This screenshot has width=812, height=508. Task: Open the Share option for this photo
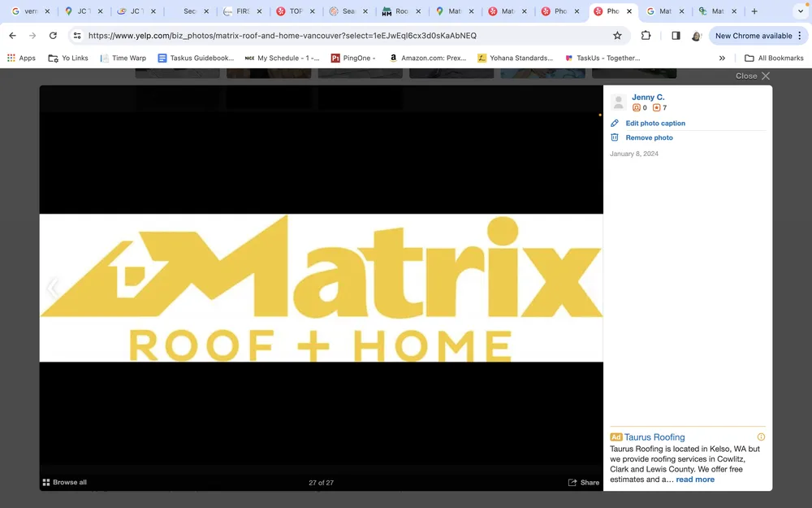click(583, 482)
